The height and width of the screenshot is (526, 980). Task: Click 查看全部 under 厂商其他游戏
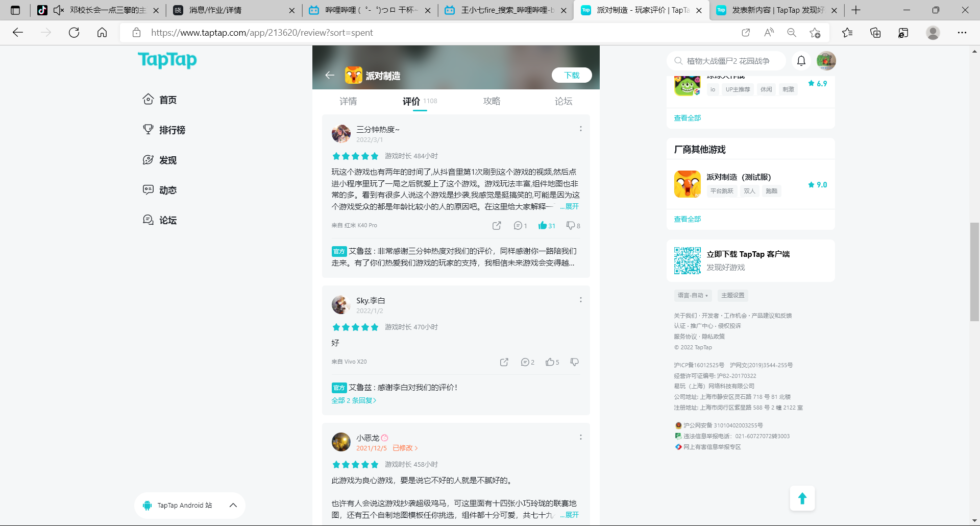687,219
